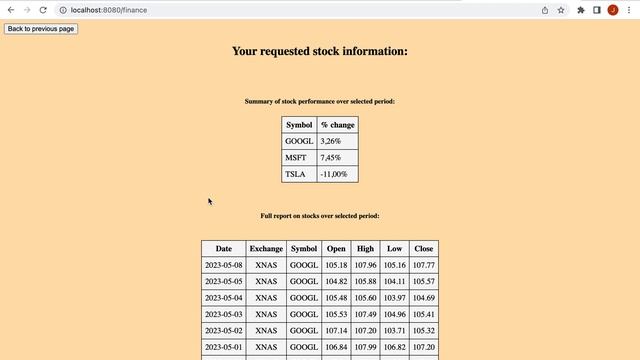Open the user profile avatar

[x=613, y=10]
